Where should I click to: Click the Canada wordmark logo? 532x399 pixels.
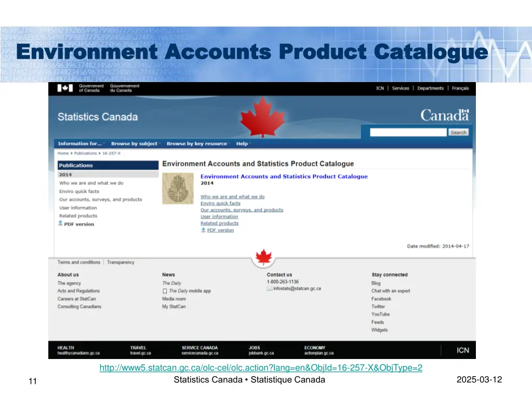click(x=445, y=115)
